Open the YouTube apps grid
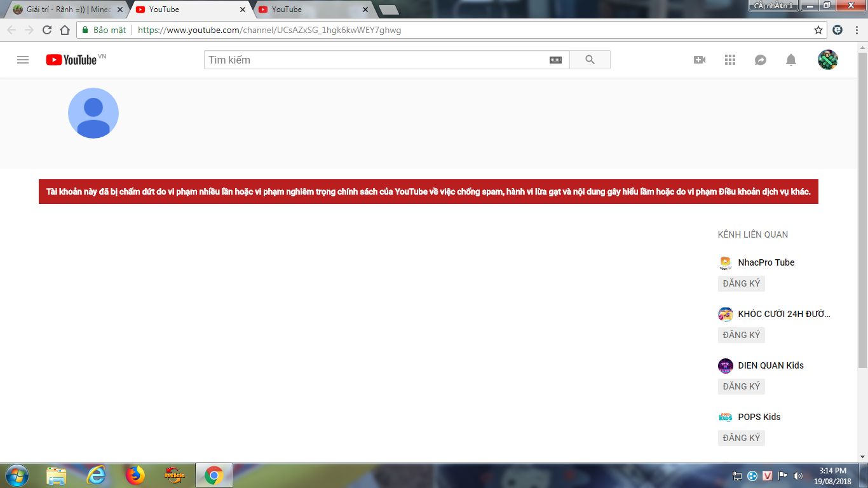The height and width of the screenshot is (488, 868). [x=730, y=60]
